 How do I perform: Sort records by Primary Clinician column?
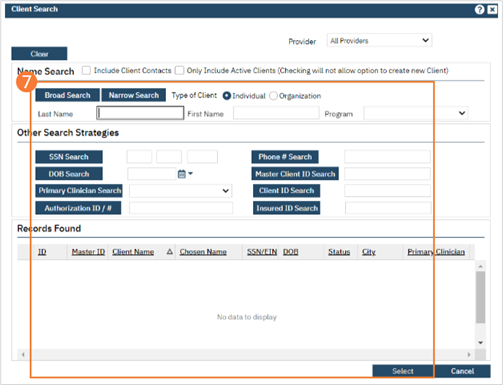pos(436,252)
